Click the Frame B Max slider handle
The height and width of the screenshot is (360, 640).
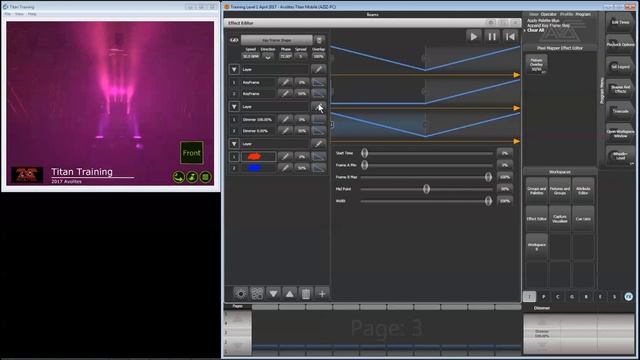pyautogui.click(x=488, y=177)
